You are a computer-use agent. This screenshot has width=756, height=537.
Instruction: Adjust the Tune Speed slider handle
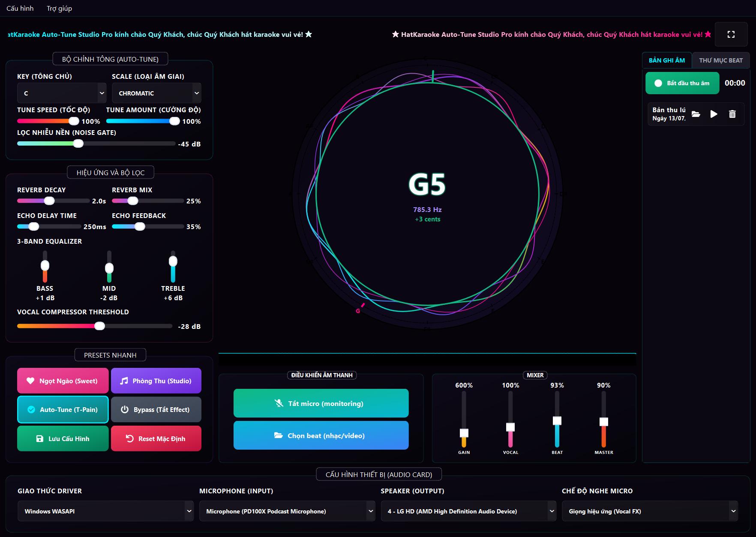point(74,121)
